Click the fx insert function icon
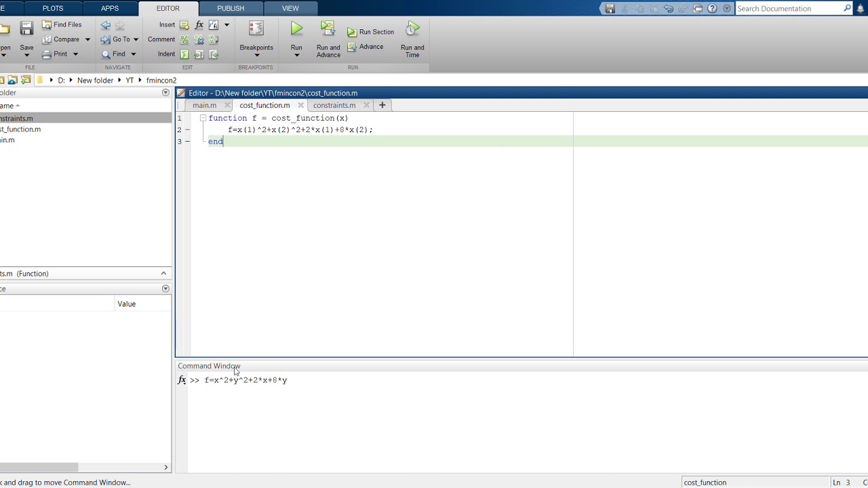 pyautogui.click(x=199, y=25)
